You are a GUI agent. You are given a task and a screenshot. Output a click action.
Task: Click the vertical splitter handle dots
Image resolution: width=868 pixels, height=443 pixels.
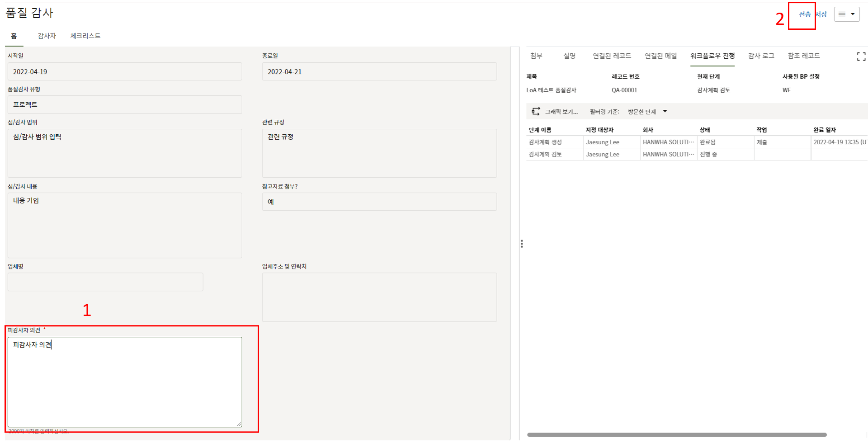522,244
